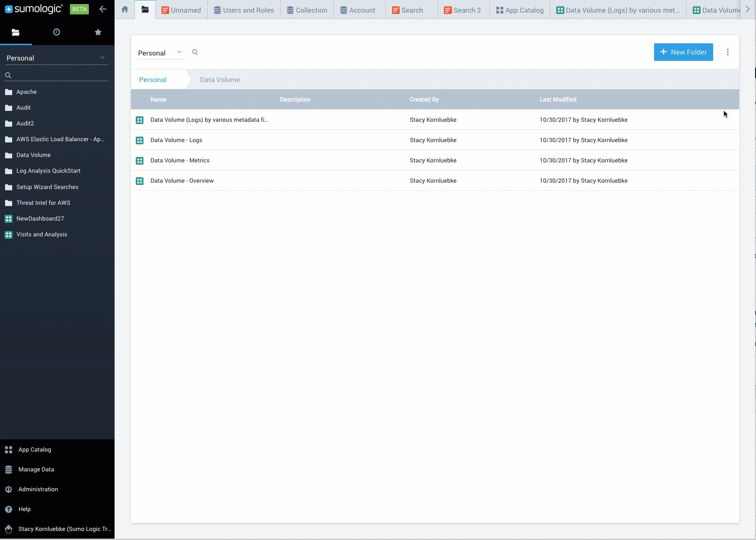Collapse the Personal section chevron in sidebar

(102, 57)
